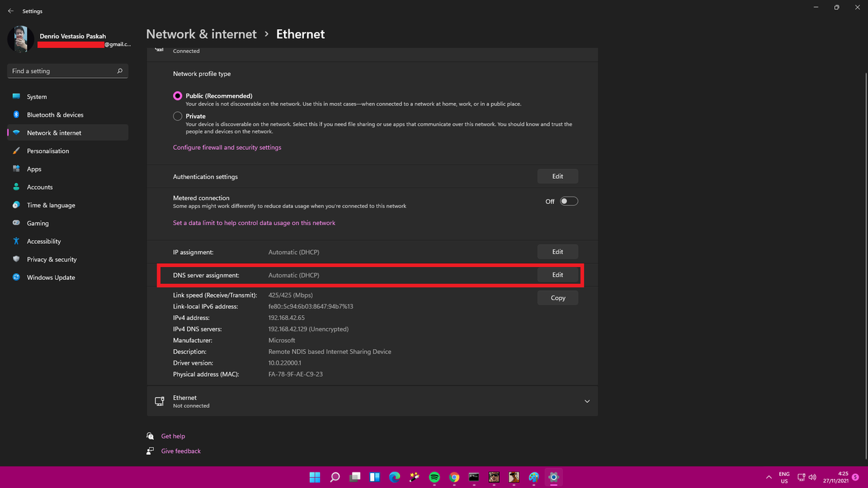Open the Paint palette app from taskbar
Viewport: 868px width, 488px height.
(534, 477)
